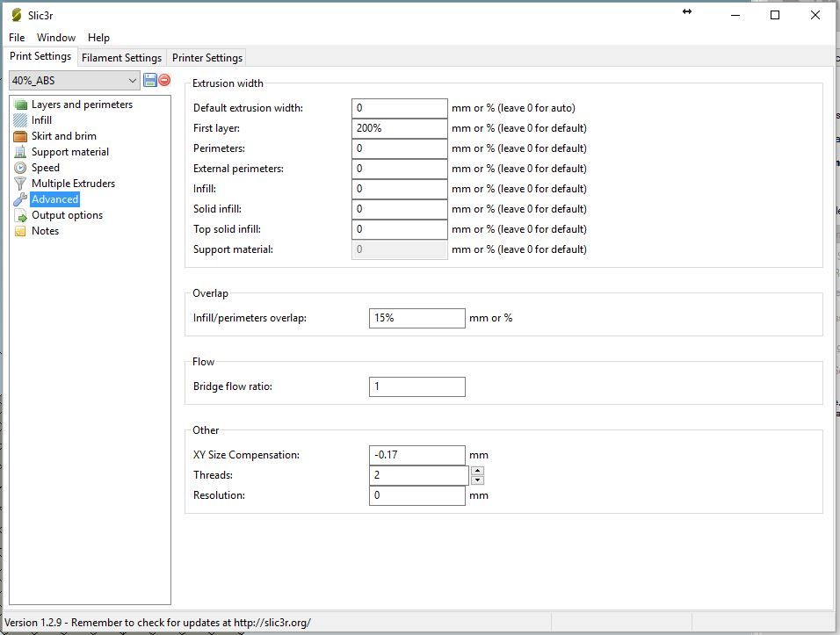840x635 pixels.
Task: Click the disabled Support material width field
Action: click(x=400, y=249)
